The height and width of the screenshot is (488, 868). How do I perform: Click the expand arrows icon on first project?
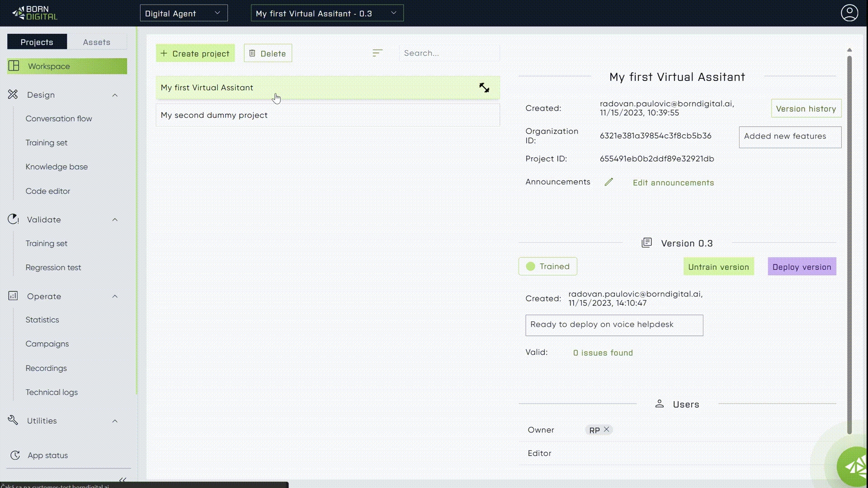[484, 88]
